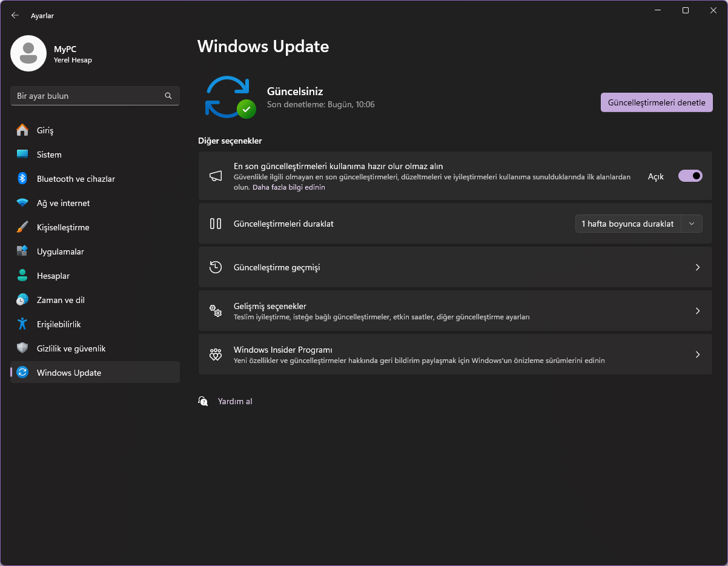The width and height of the screenshot is (728, 566).
Task: Click the Son denetleme: Bugün, 10:06 text
Action: (x=321, y=104)
